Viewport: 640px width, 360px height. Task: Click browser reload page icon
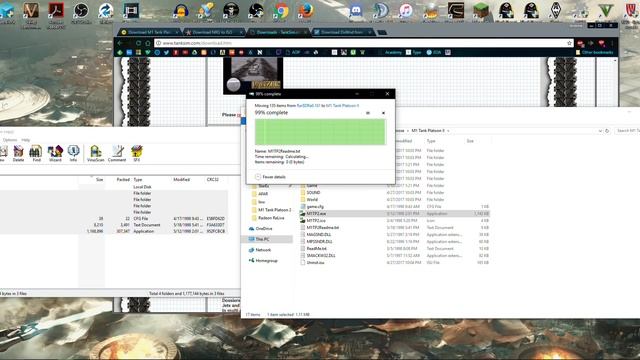(139, 43)
